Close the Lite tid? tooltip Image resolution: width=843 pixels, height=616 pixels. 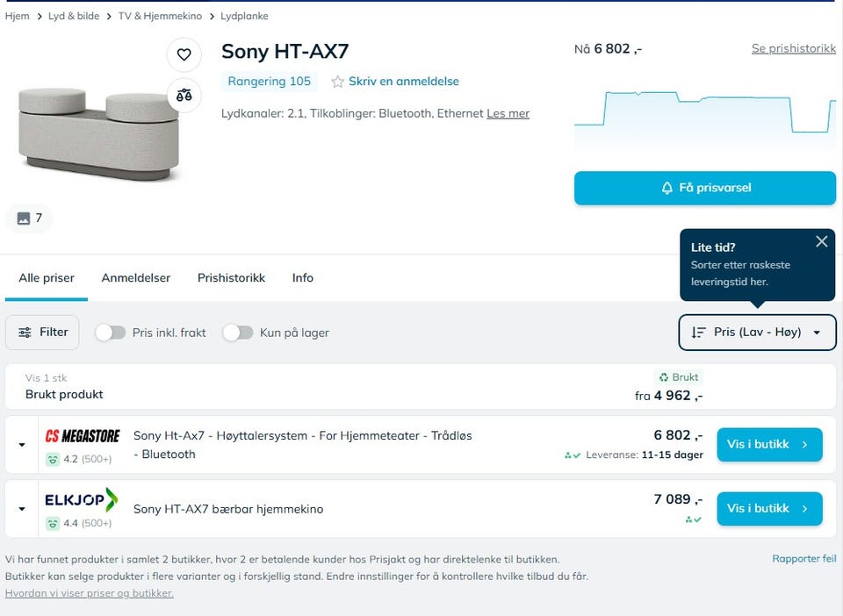822,241
